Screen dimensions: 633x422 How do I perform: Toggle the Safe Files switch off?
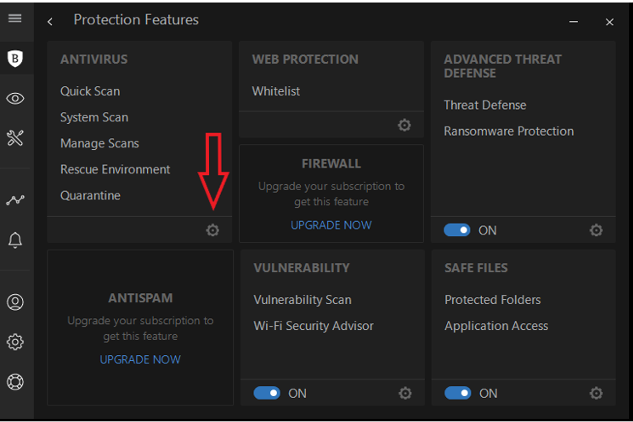tap(457, 393)
